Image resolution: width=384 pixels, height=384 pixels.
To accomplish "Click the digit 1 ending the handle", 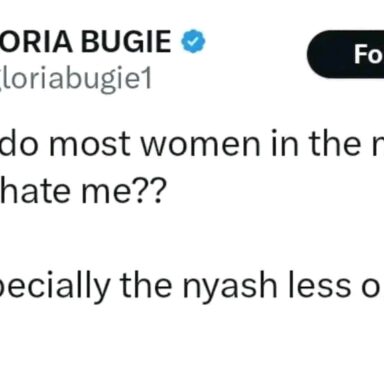I will pyautogui.click(x=146, y=80).
